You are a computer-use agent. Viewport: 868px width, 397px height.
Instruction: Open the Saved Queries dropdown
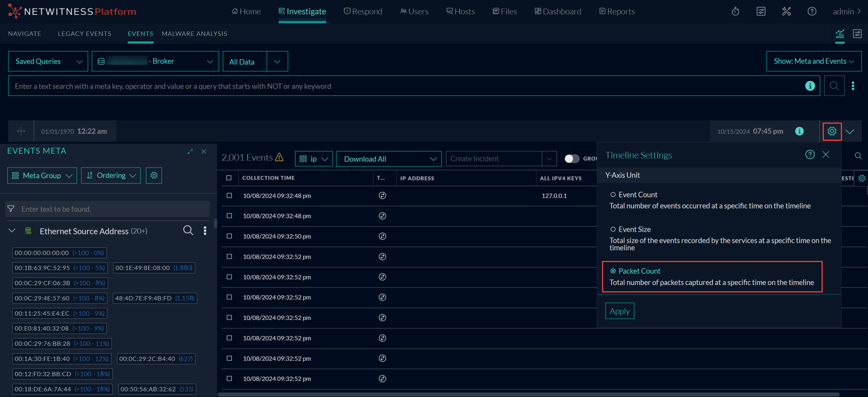pos(48,61)
